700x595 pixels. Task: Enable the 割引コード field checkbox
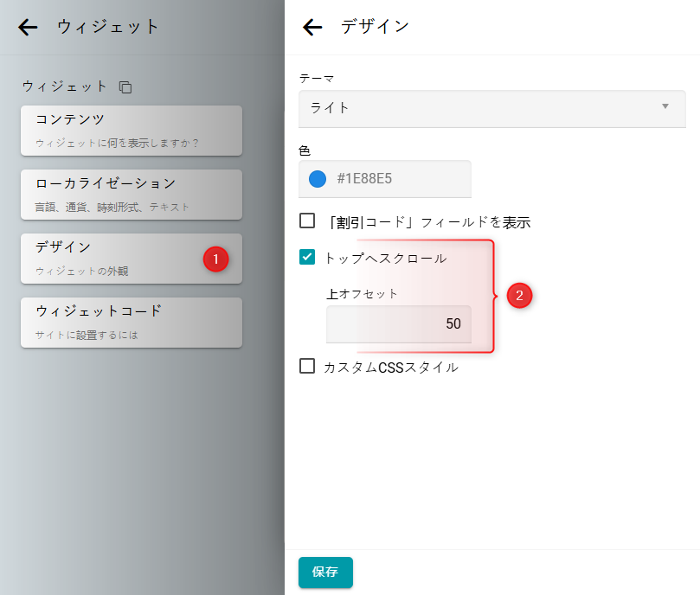point(307,221)
